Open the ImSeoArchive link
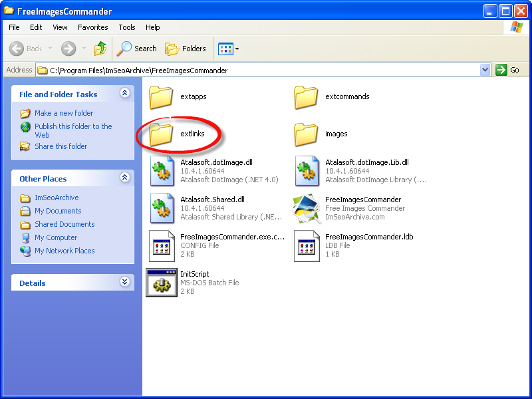This screenshot has width=532, height=399. 57,198
